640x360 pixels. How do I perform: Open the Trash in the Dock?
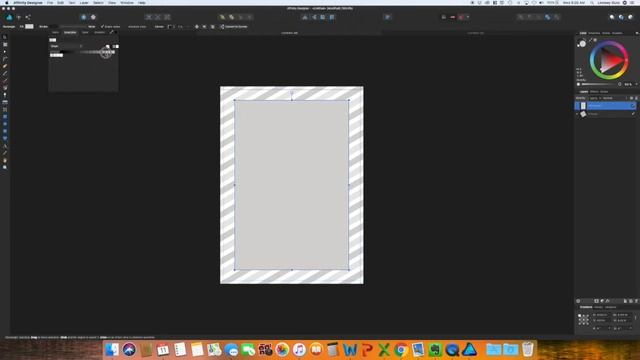click(528, 350)
